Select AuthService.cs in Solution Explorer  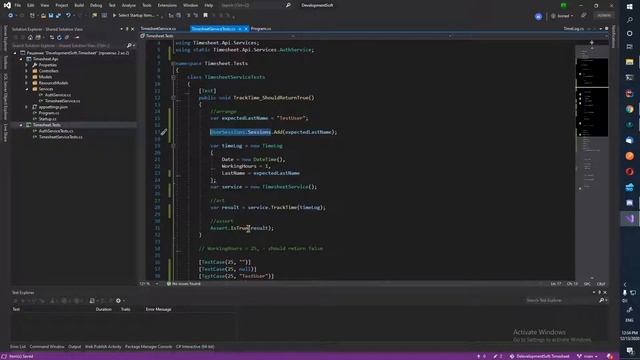(x=58, y=95)
